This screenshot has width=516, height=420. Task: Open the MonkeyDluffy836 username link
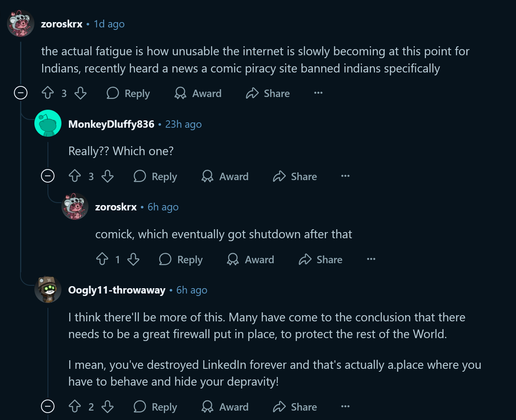[x=111, y=124]
